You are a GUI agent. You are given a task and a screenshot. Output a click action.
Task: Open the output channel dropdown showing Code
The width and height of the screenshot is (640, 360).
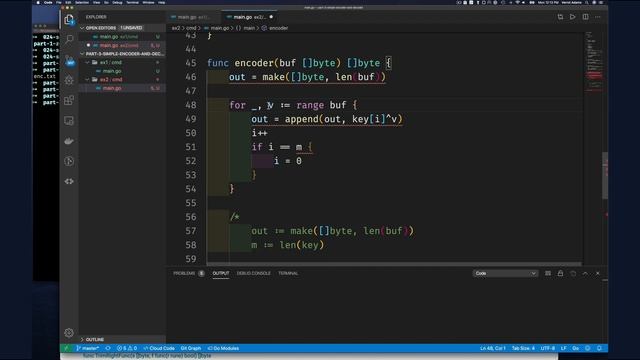(x=505, y=273)
